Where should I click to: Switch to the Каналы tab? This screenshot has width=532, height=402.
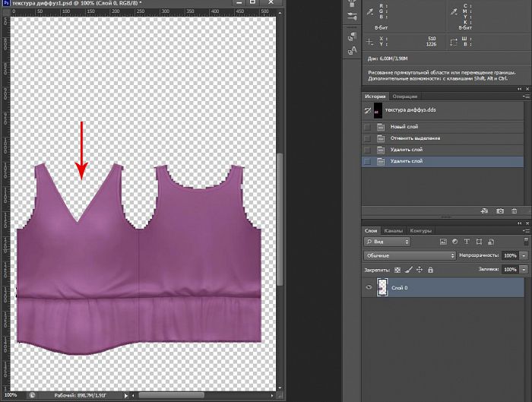[394, 230]
